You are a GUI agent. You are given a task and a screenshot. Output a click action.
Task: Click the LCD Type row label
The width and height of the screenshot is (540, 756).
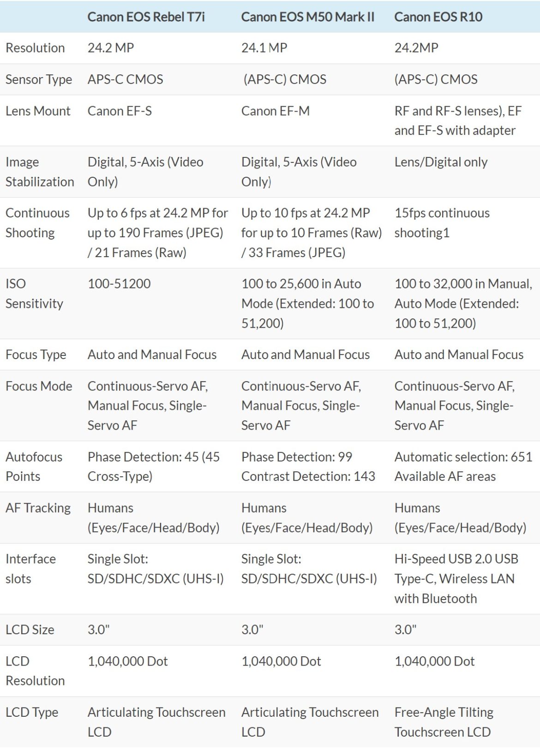click(x=32, y=712)
